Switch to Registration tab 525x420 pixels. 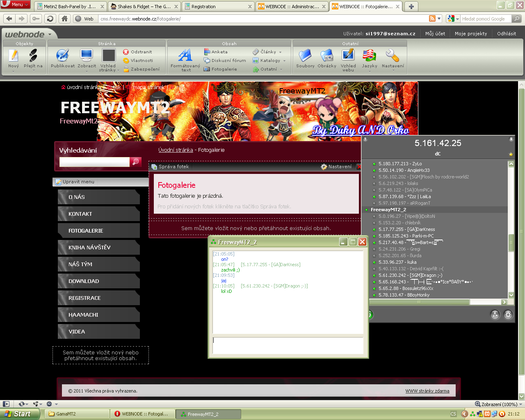point(217,7)
